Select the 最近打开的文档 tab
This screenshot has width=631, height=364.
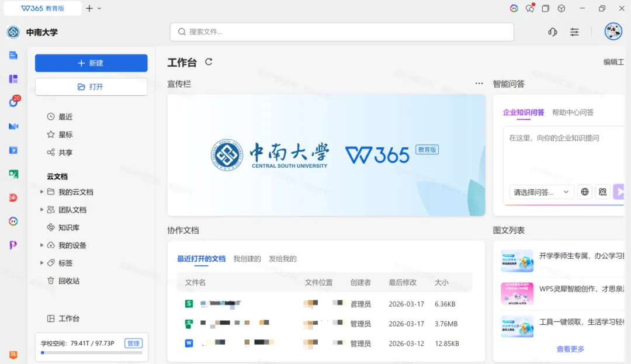pyautogui.click(x=201, y=259)
